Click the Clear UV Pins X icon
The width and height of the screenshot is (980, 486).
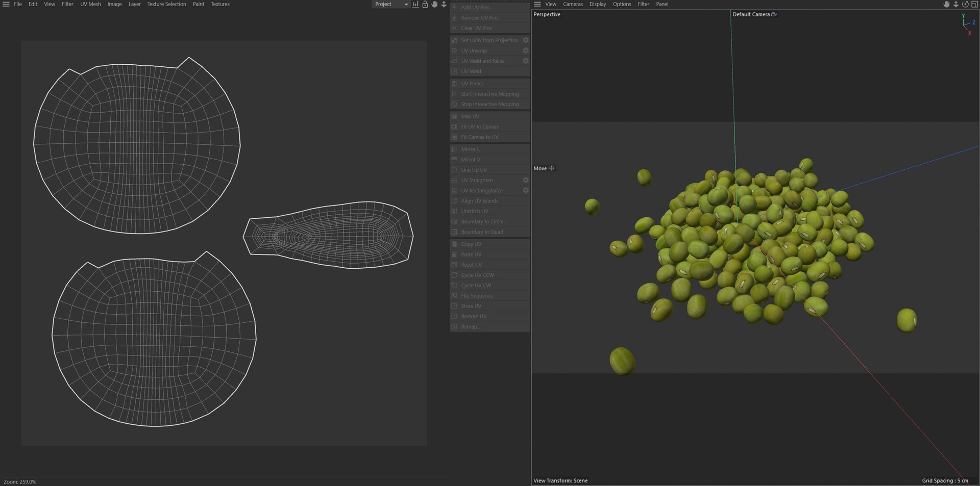tap(454, 28)
